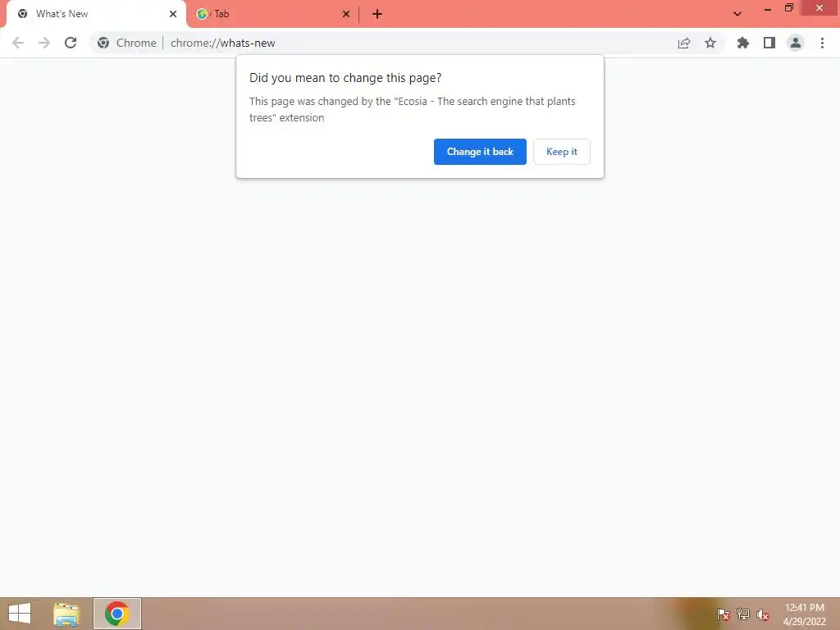This screenshot has width=840, height=630.
Task: Minimize the Chrome window
Action: (768, 8)
